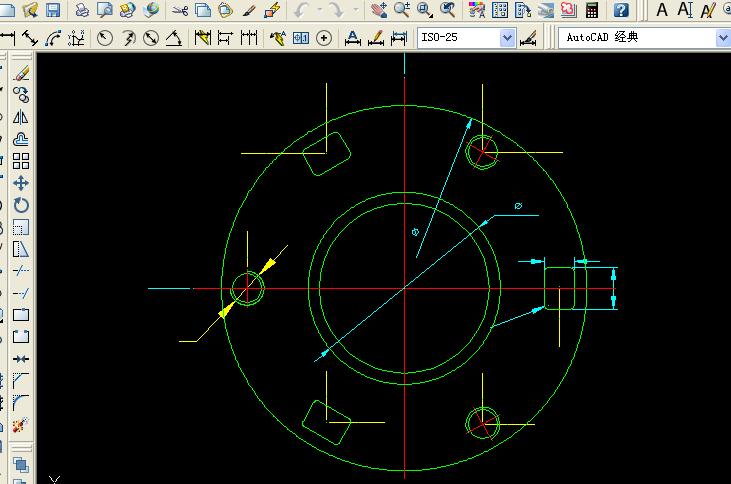Open the Properties palette icon
Screen dimensions: 731x484
[x=476, y=9]
